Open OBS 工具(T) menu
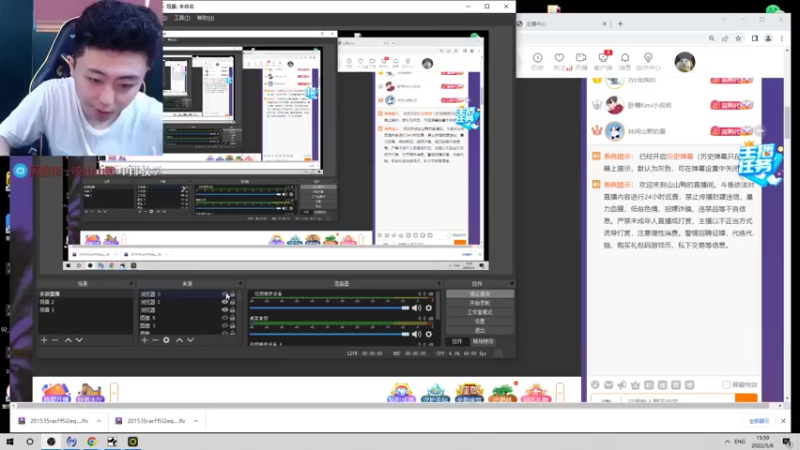 (x=182, y=18)
